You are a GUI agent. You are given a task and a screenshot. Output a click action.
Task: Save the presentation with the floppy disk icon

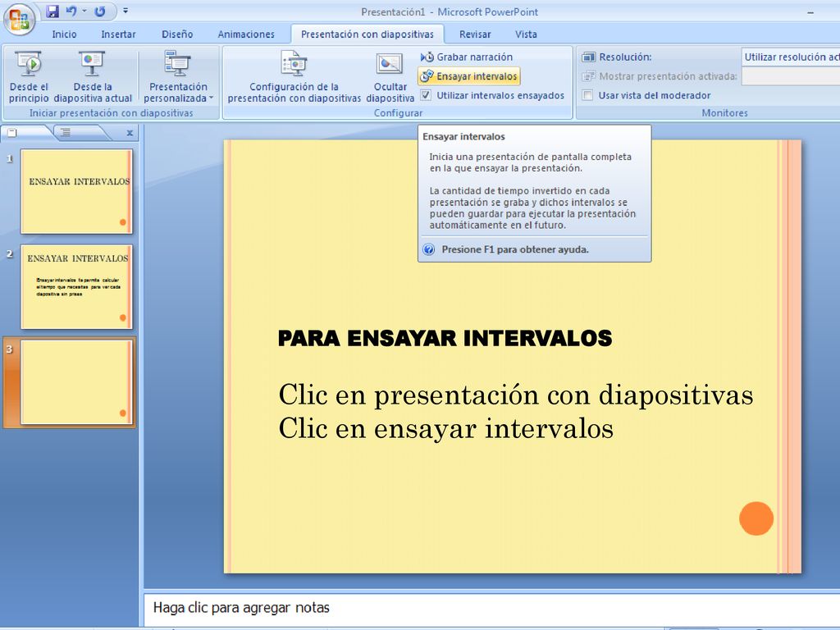52,11
